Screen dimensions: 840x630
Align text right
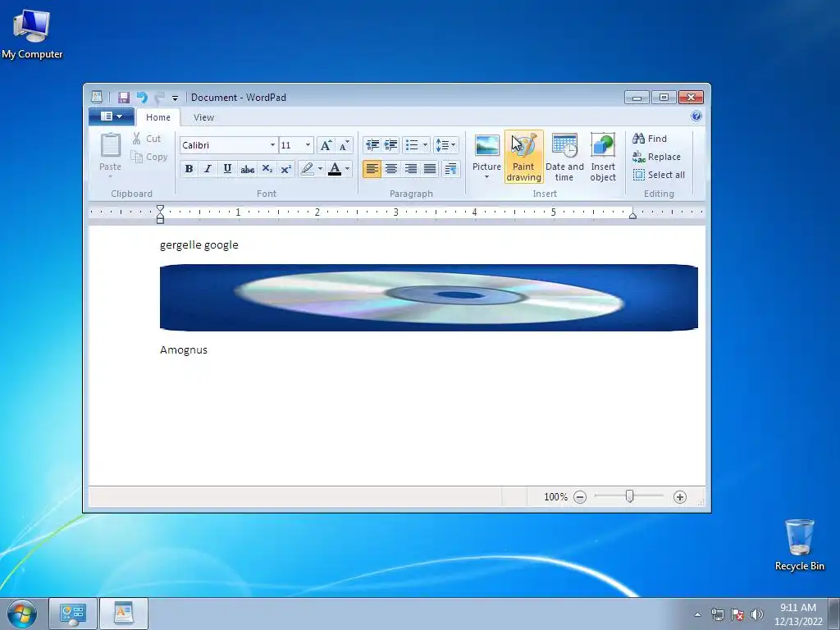(x=411, y=169)
